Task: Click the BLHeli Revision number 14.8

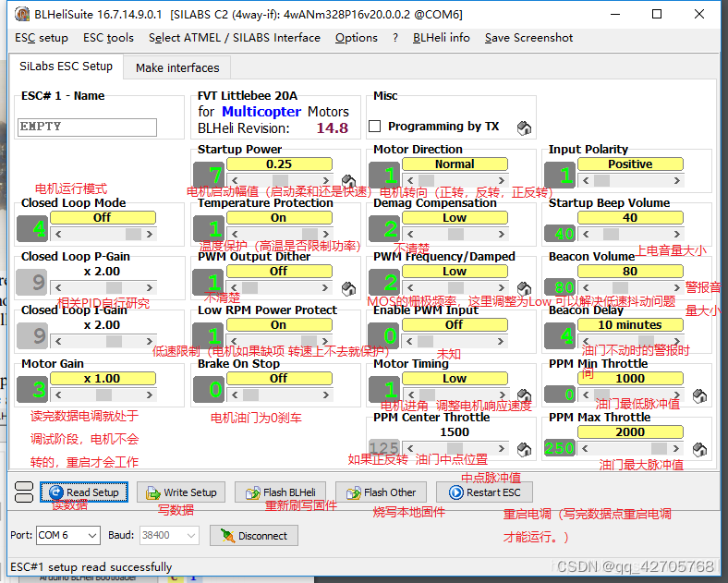Action: (x=333, y=128)
